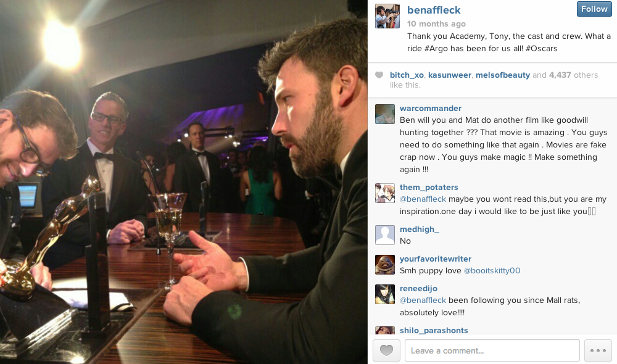Open benaffleck's profile picture avatar
Screen dimensions: 617x364
tap(387, 16)
